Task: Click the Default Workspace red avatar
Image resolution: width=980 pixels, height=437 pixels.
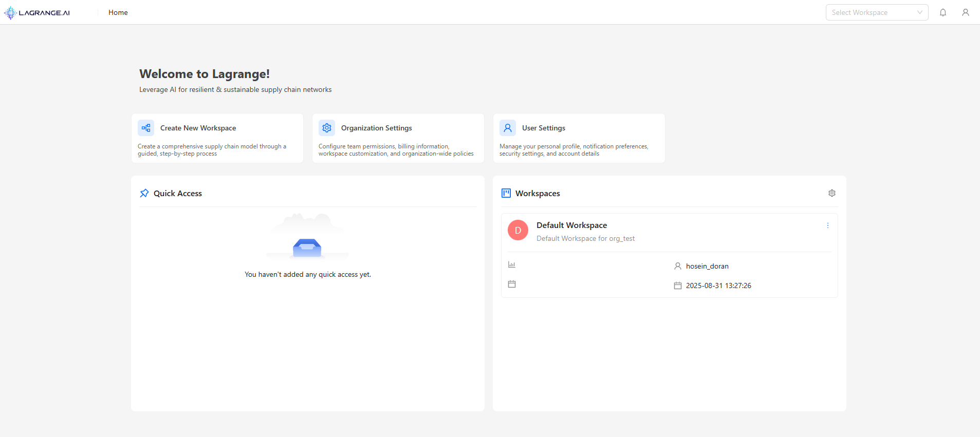Action: tap(518, 231)
